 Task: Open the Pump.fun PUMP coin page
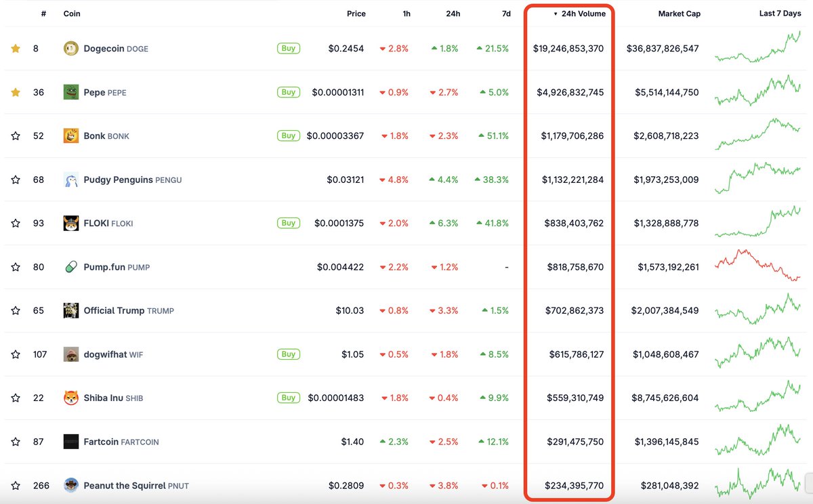click(117, 267)
